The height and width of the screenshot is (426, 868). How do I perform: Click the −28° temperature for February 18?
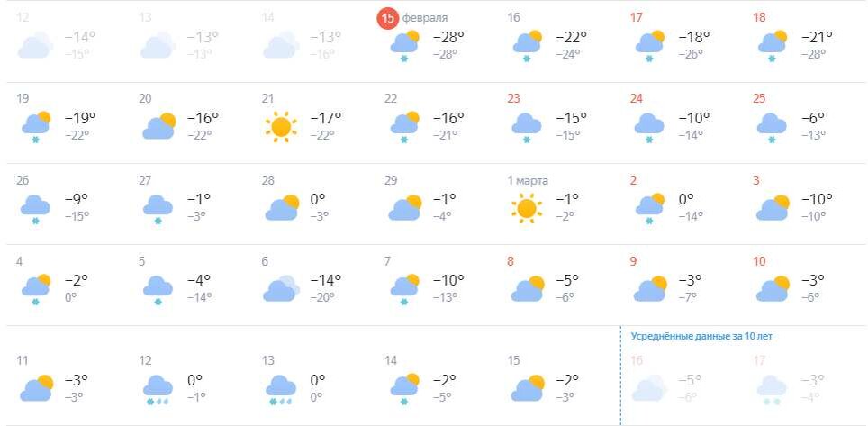813,54
